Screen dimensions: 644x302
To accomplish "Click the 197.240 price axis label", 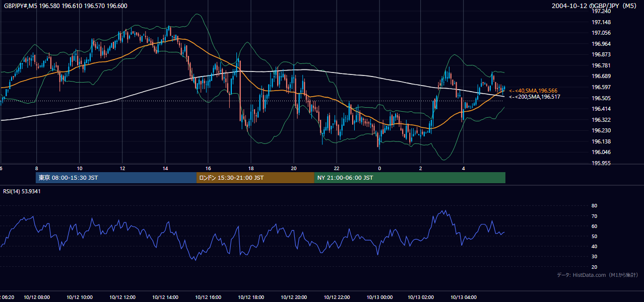I will point(601,11).
